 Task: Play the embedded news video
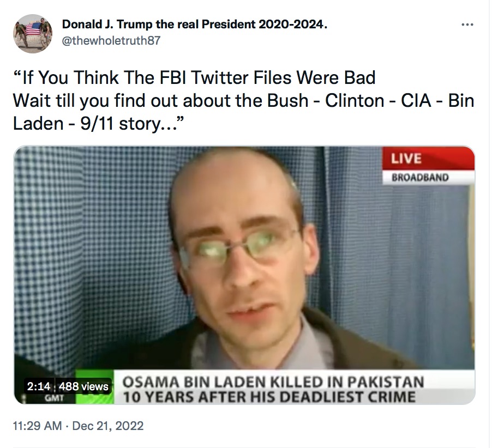pos(244,275)
